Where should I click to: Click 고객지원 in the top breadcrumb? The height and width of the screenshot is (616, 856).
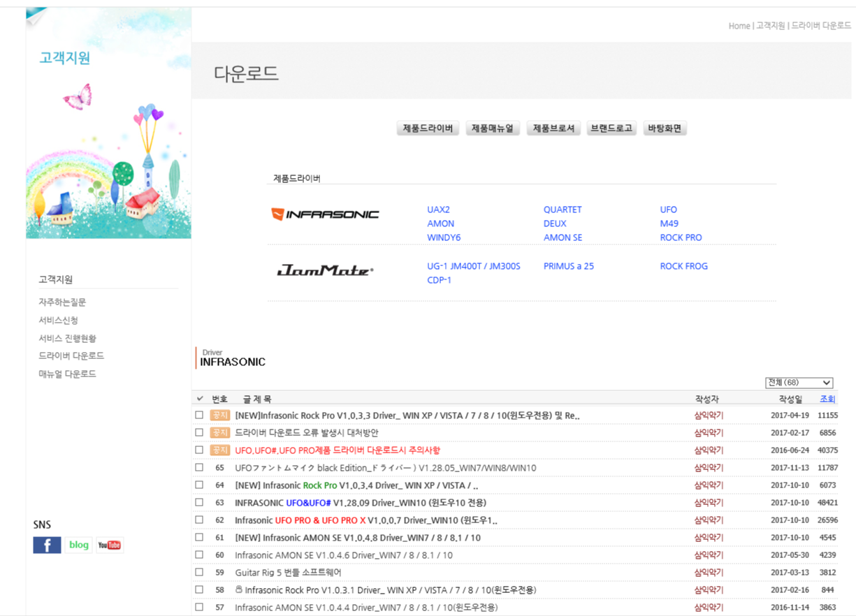pos(771,26)
